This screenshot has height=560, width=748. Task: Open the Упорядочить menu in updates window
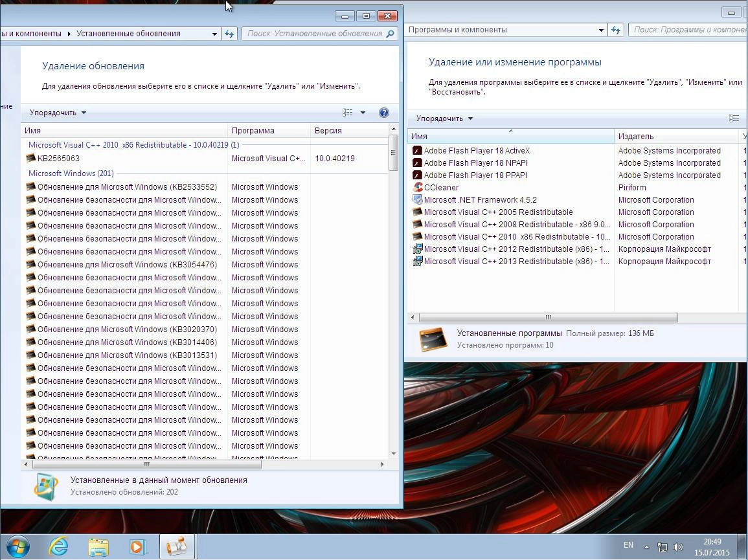(58, 113)
